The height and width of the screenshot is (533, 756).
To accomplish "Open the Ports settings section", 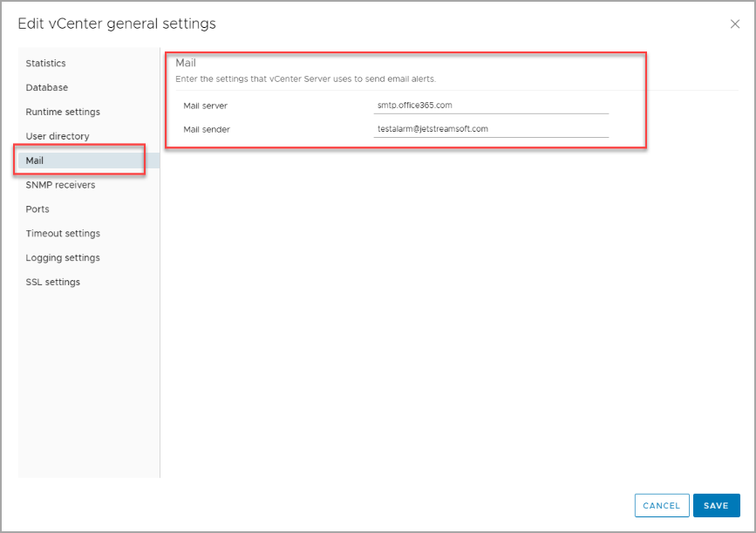I will [37, 209].
